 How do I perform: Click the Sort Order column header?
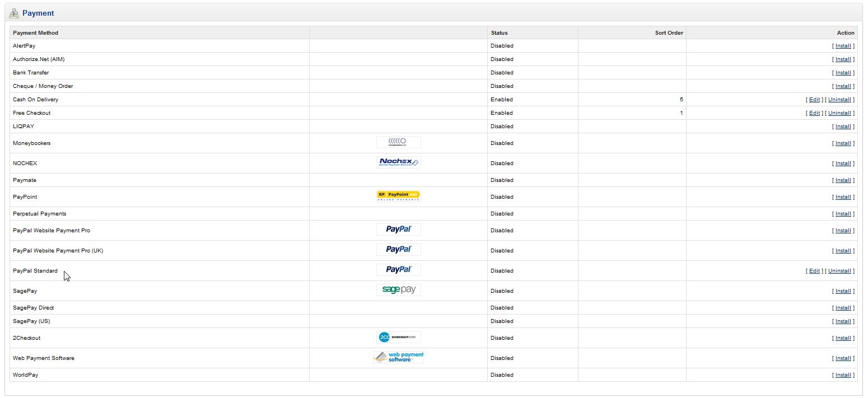click(x=669, y=33)
